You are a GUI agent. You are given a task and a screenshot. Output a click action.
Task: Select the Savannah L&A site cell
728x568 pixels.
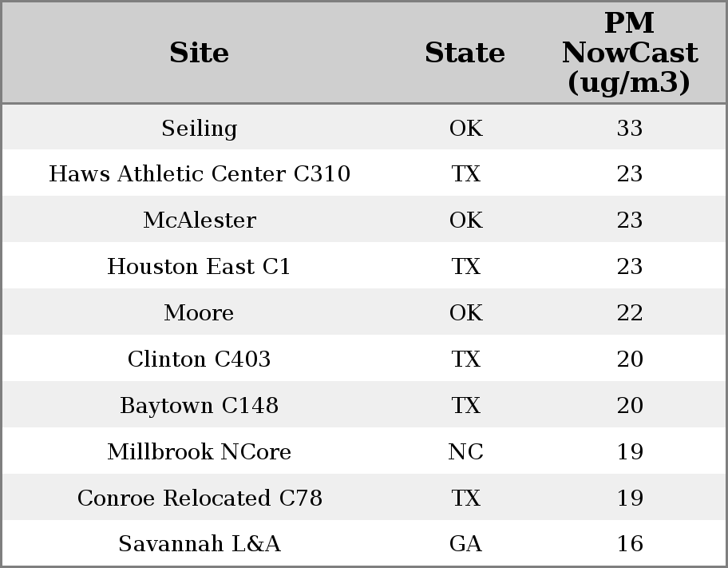[x=200, y=543]
